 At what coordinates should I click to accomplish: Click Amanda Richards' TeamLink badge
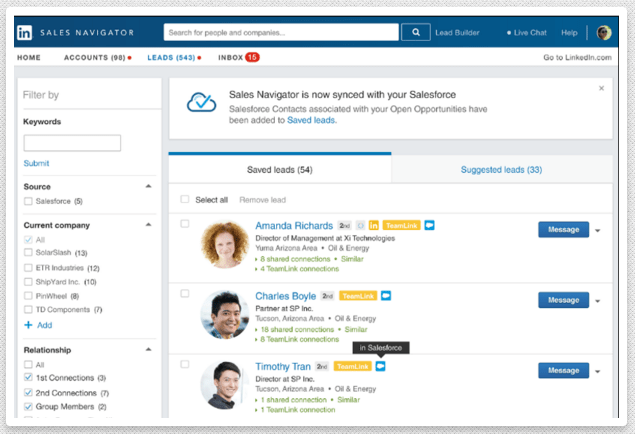click(401, 225)
